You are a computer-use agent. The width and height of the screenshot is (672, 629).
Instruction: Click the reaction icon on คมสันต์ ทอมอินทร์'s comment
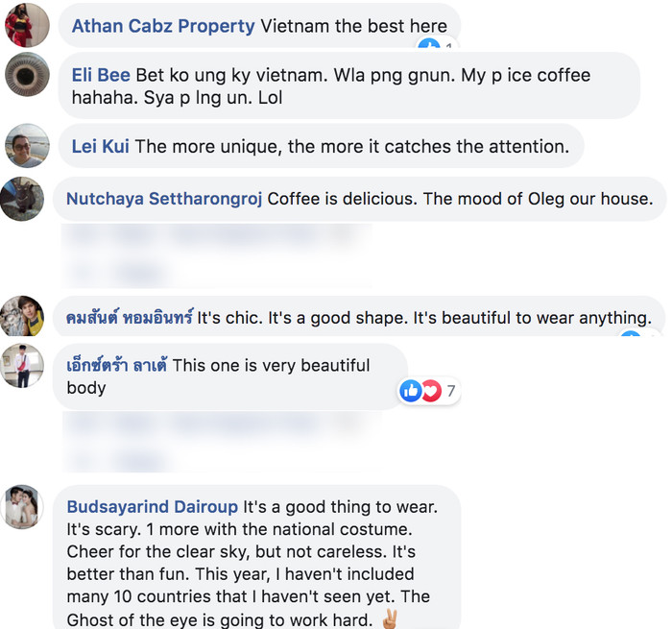631,335
